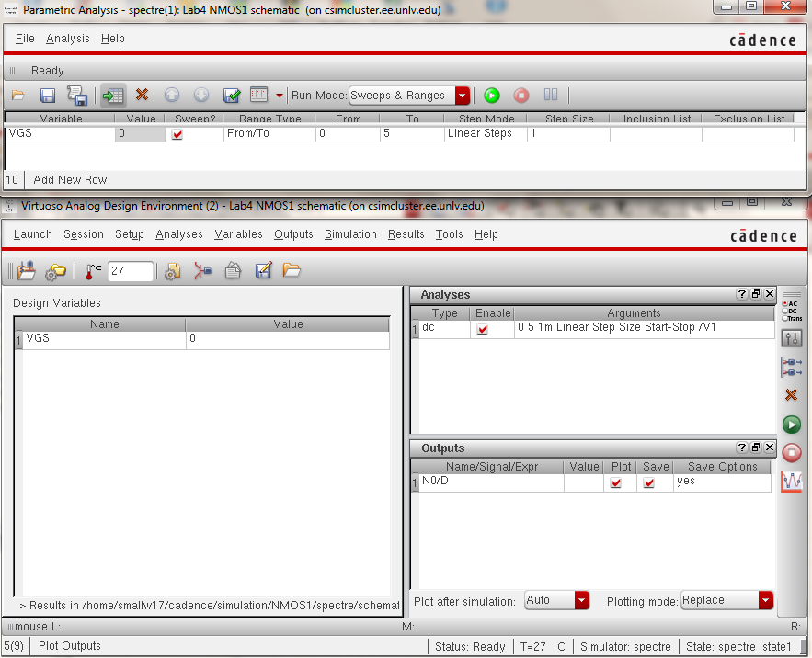Select the Trans radio button

pos(785,318)
